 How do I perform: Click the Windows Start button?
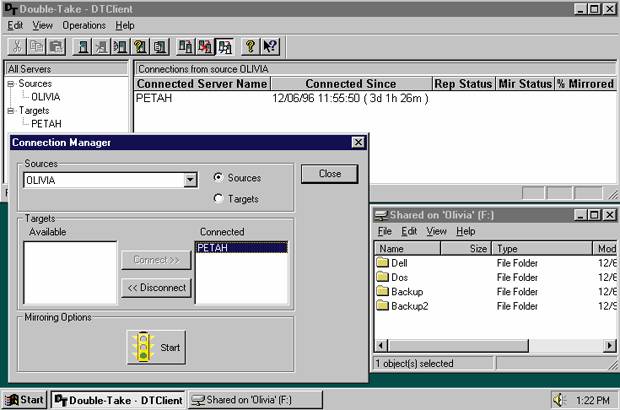(24, 400)
